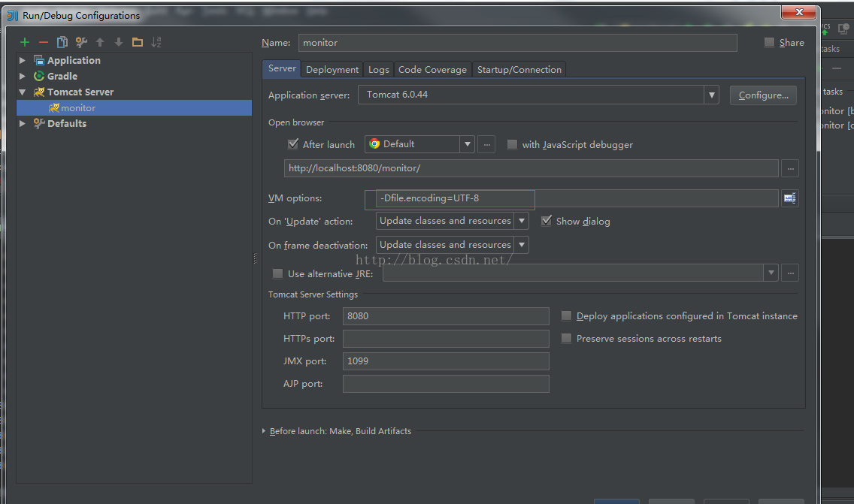
Task: Expand the Gradle tree node
Action: click(x=23, y=76)
